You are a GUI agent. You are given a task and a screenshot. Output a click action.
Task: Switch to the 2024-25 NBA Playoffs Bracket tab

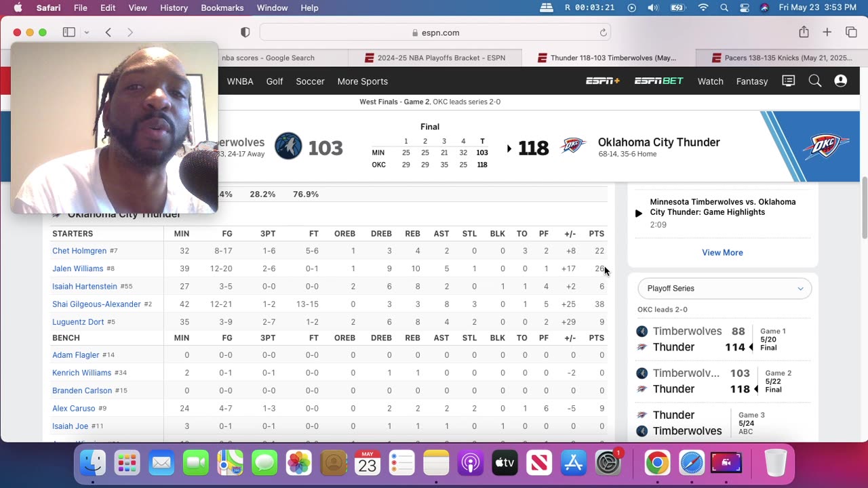coord(435,58)
